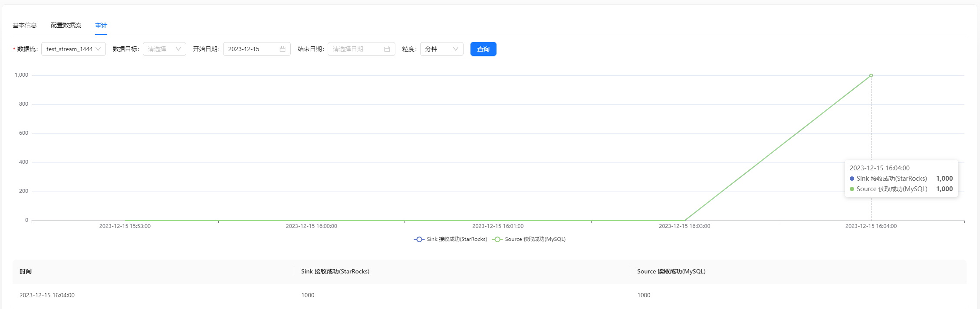
Task: Click the end date calendar icon
Action: [387, 49]
